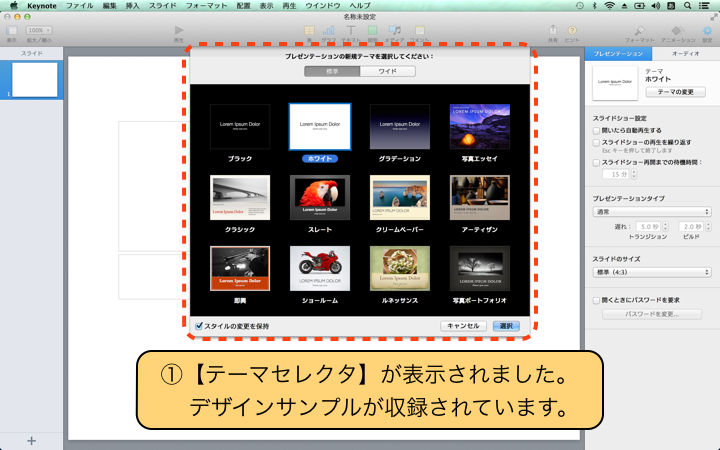Image resolution: width=720 pixels, height=450 pixels.
Task: Click the テーマの変更 button
Action: [675, 92]
